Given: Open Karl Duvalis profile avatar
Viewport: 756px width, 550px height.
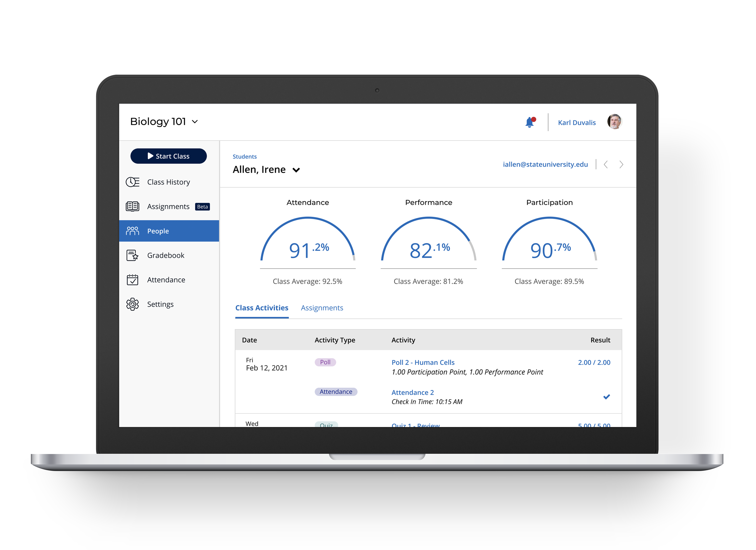Looking at the screenshot, I should [614, 122].
